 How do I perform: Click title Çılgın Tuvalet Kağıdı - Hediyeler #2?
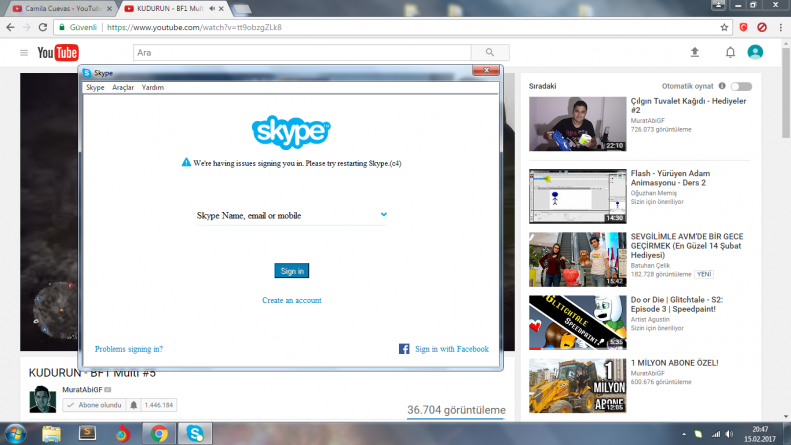point(688,105)
